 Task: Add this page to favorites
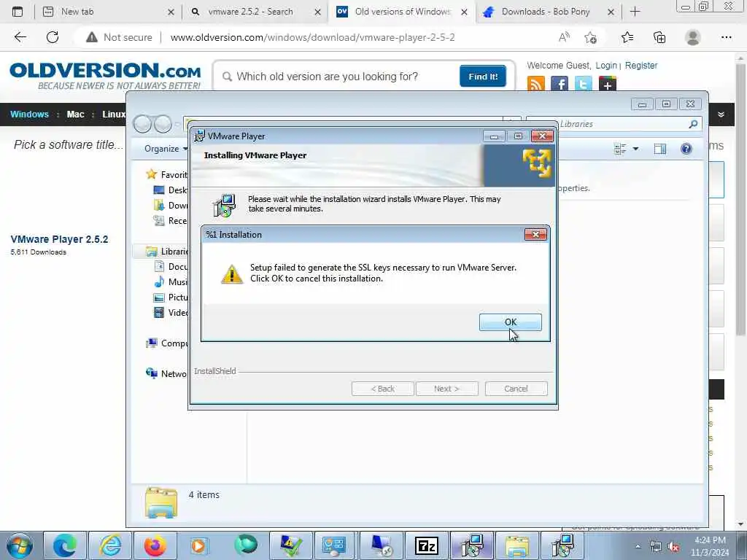pyautogui.click(x=591, y=37)
